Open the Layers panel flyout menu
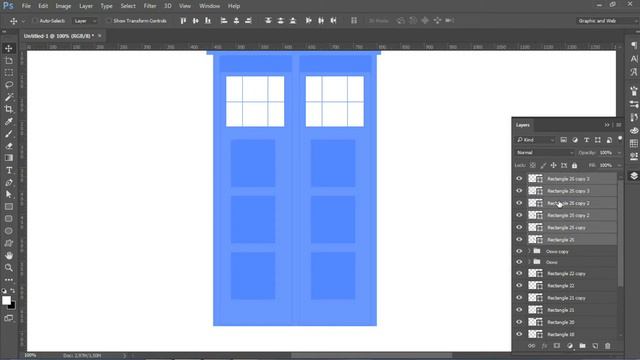The width and height of the screenshot is (640, 360). [x=619, y=125]
